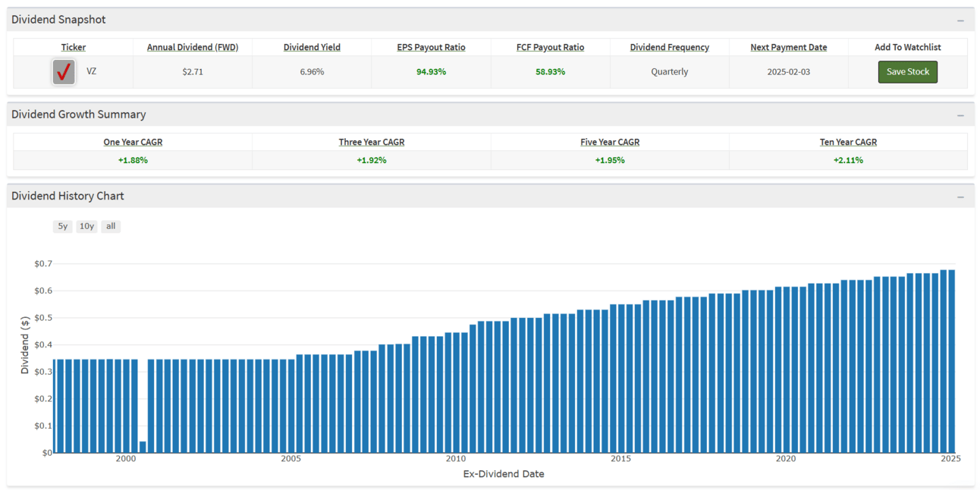Click the Dividend Yield column header
This screenshot has height=490, width=980.
[312, 47]
